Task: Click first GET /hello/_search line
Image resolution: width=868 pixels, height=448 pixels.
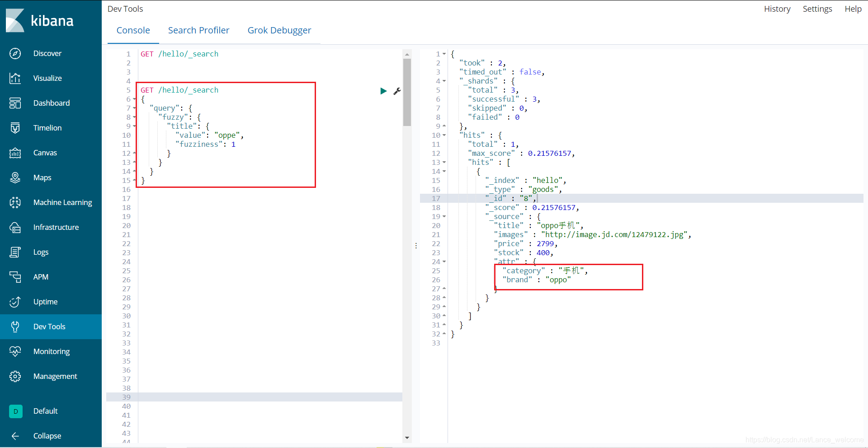Action: (x=179, y=54)
